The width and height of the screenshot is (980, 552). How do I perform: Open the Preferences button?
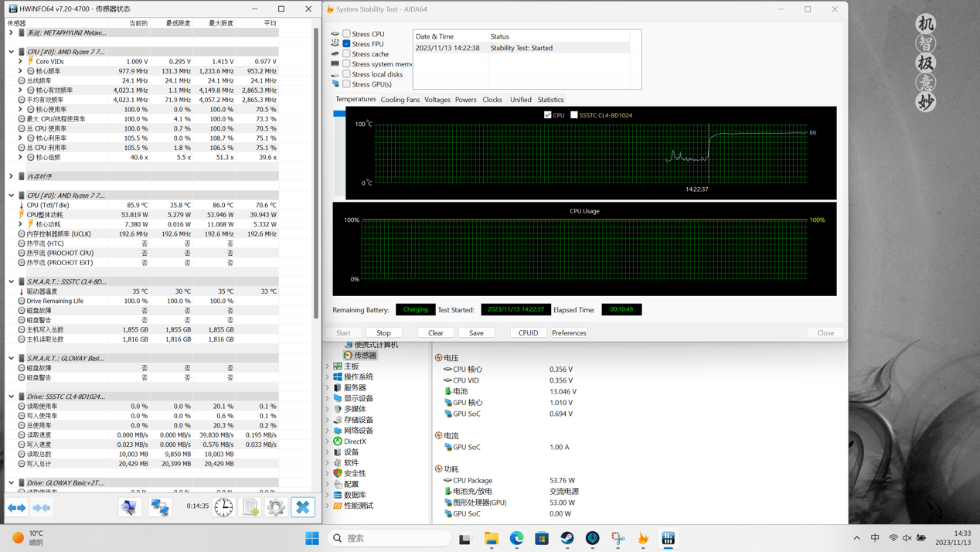(x=569, y=333)
